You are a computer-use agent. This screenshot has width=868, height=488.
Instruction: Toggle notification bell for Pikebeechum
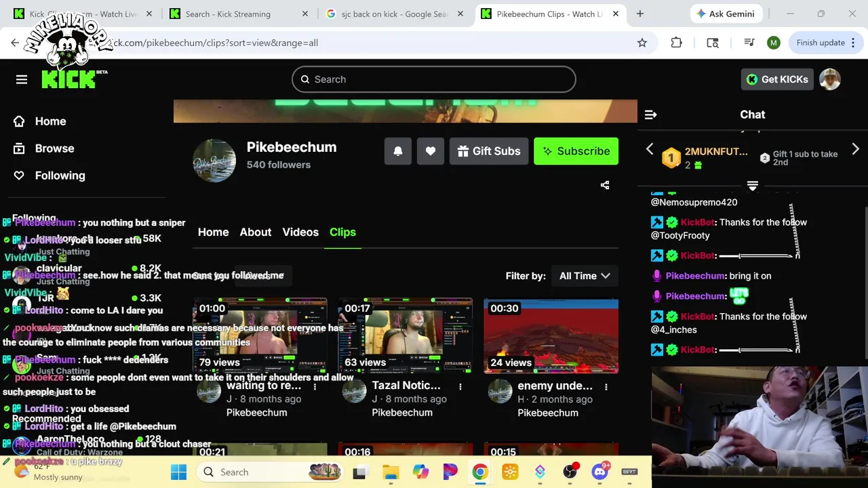click(x=398, y=151)
